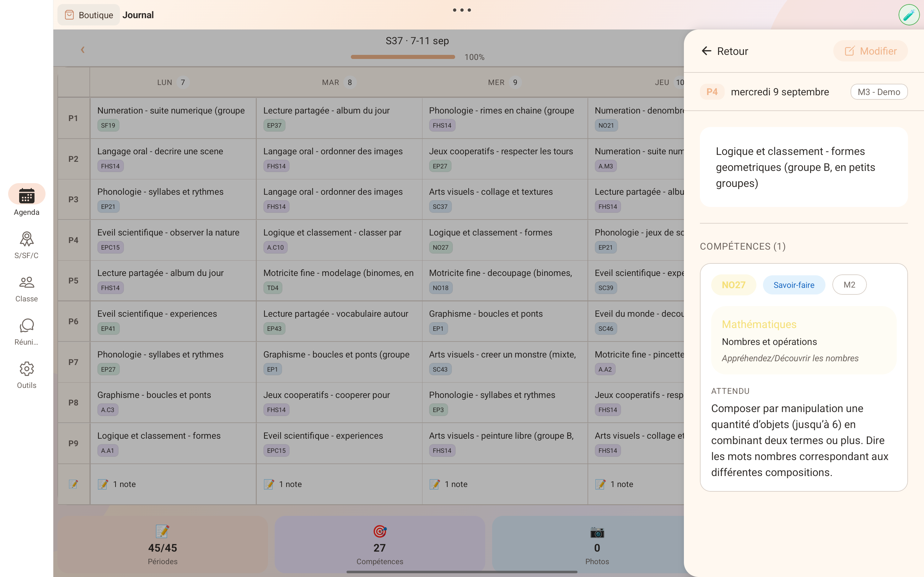Select the M3 - Demo class chip
This screenshot has width=924, height=577.
point(878,92)
